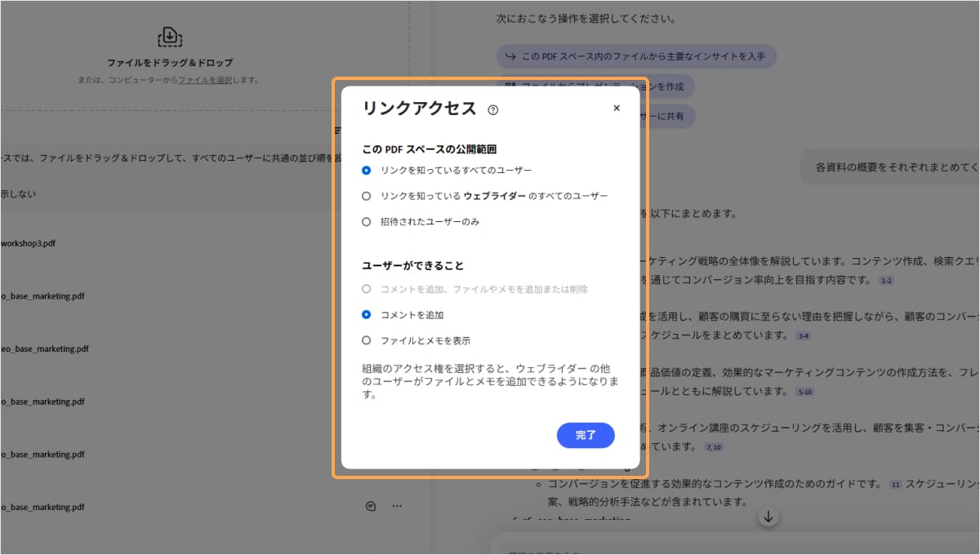
Task: Click the drag-and-drop upload icon
Action: pyautogui.click(x=169, y=37)
